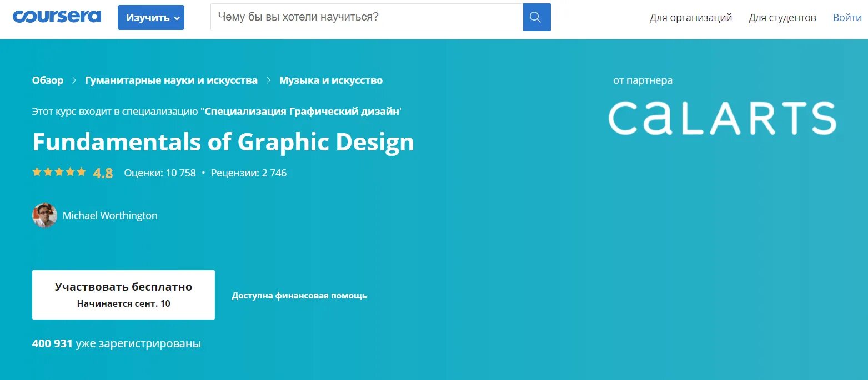Click the five-star rating icons
Viewport: 868px width, 380px height.
click(x=59, y=172)
